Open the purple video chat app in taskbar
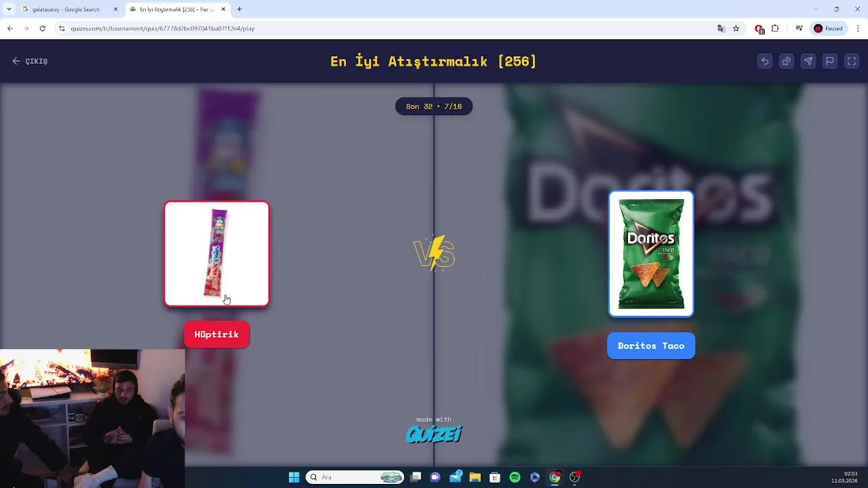The image size is (868, 488). [435, 477]
